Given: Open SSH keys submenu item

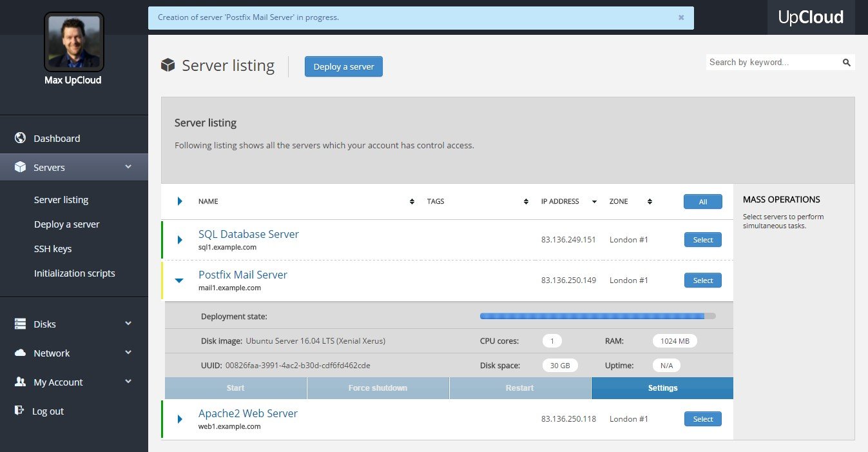Looking at the screenshot, I should [53, 249].
